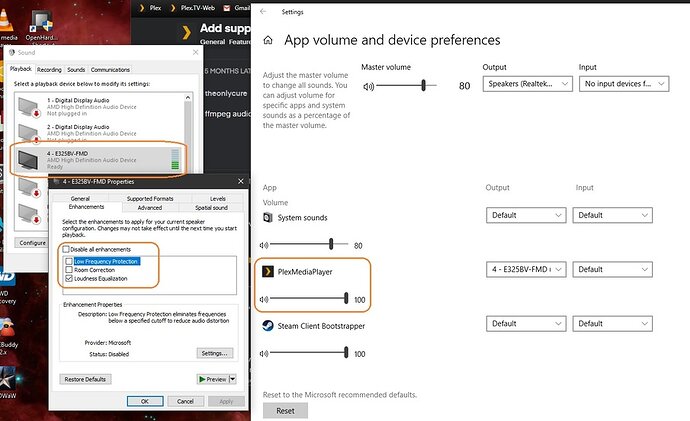690x421 pixels.
Task: Open master Output Speakers (Realtek) dropdown
Action: [528, 84]
